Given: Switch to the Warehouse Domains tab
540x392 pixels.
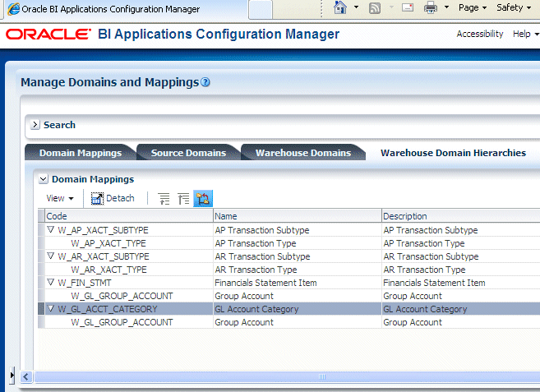Looking at the screenshot, I should click(303, 153).
